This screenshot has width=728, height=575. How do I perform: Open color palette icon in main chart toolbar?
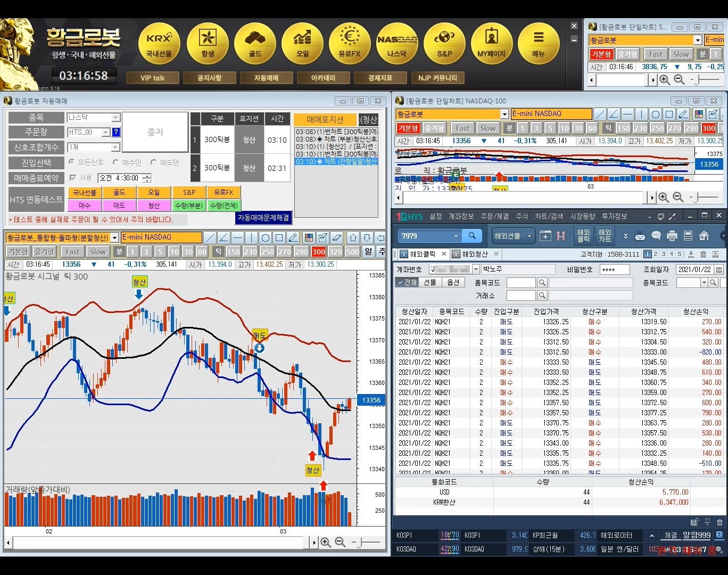pyautogui.click(x=309, y=237)
